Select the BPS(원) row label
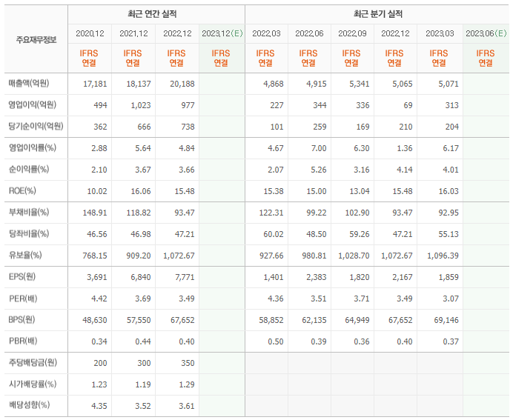This screenshot has height=420, width=513. [21, 320]
